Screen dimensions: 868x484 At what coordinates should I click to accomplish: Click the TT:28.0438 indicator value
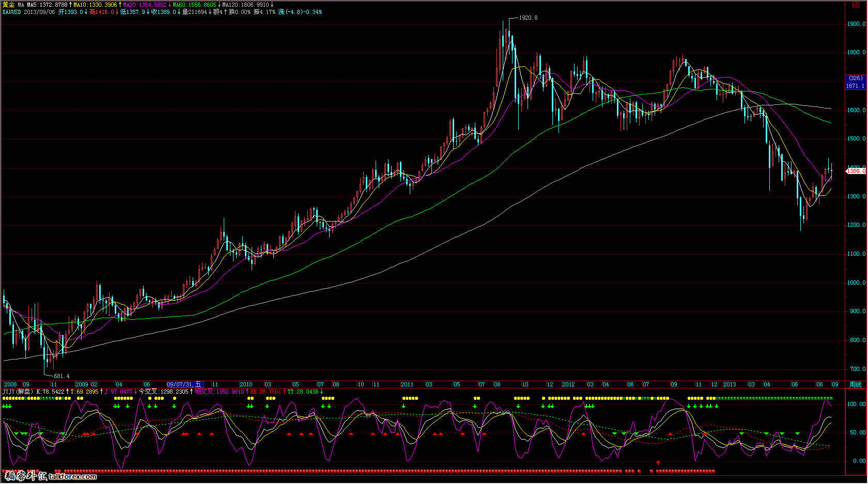[x=303, y=392]
